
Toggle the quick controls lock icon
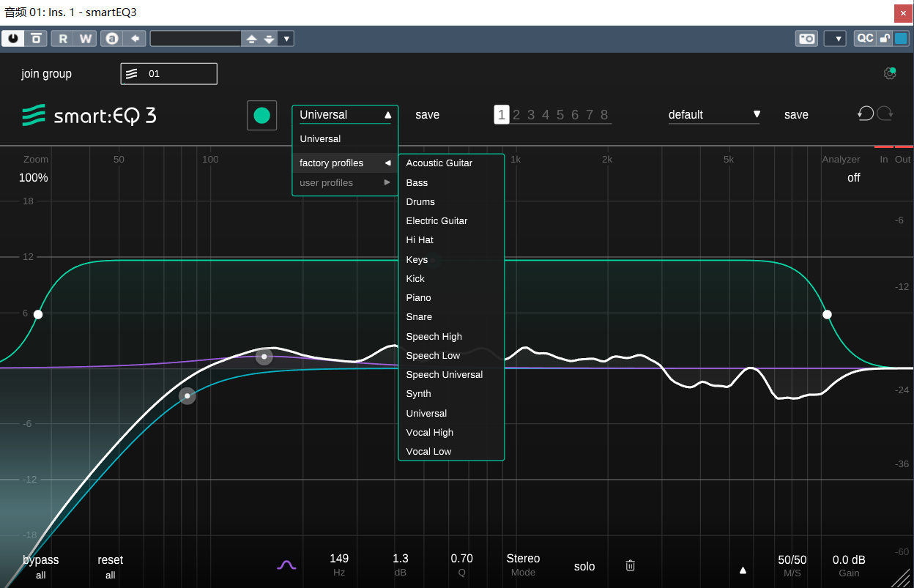point(885,39)
